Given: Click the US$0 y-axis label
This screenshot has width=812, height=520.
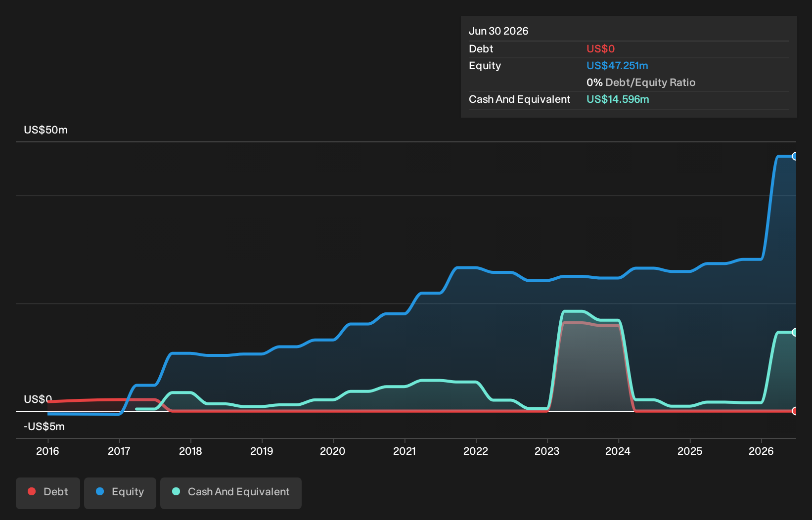Looking at the screenshot, I should 38,399.
